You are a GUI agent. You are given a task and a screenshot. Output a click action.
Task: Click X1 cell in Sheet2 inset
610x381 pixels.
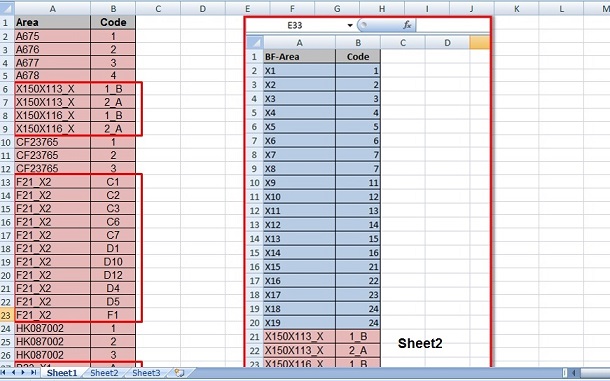[x=299, y=71]
